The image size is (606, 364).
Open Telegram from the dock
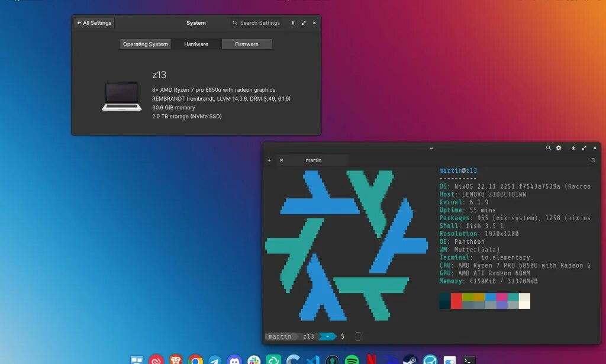pyautogui.click(x=215, y=360)
